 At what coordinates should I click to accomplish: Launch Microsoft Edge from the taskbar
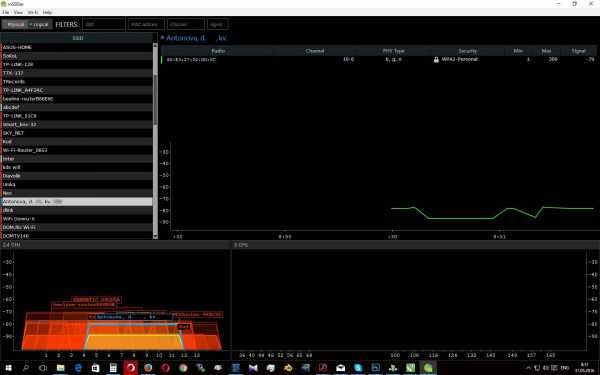[x=78, y=368]
